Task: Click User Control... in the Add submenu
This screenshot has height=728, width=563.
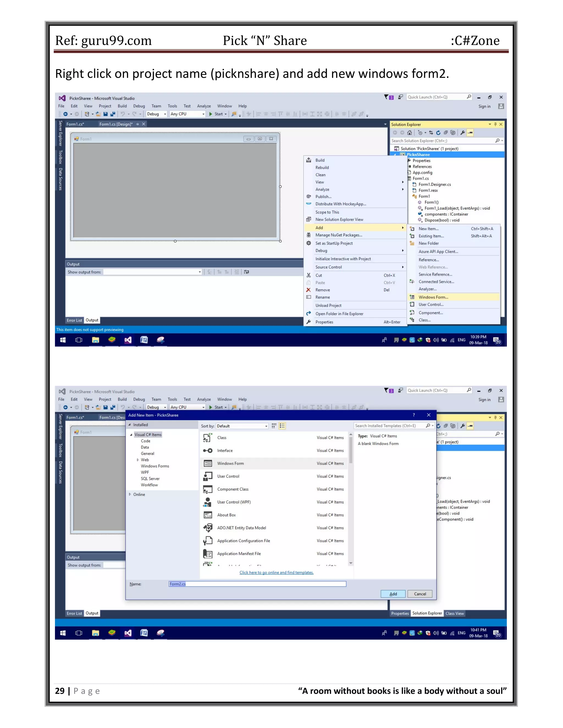Action: 454,305
